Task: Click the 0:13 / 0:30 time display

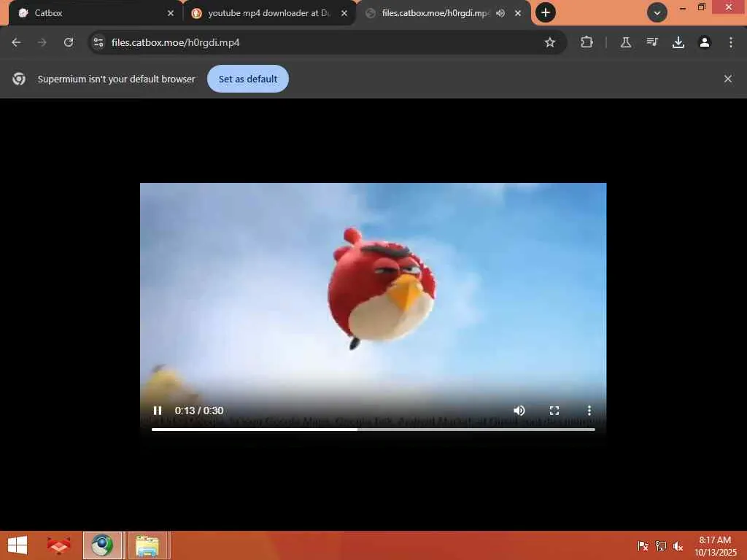Action: coord(199,411)
